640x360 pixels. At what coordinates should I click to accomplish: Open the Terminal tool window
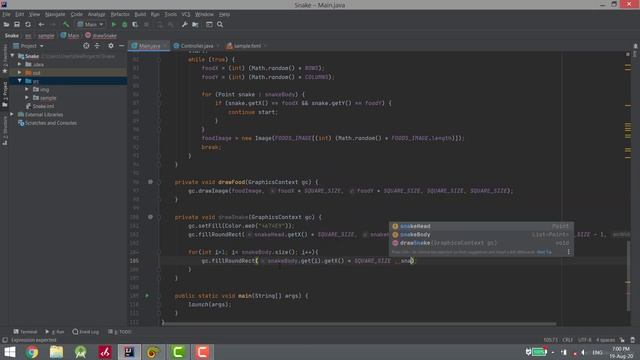pos(25,332)
